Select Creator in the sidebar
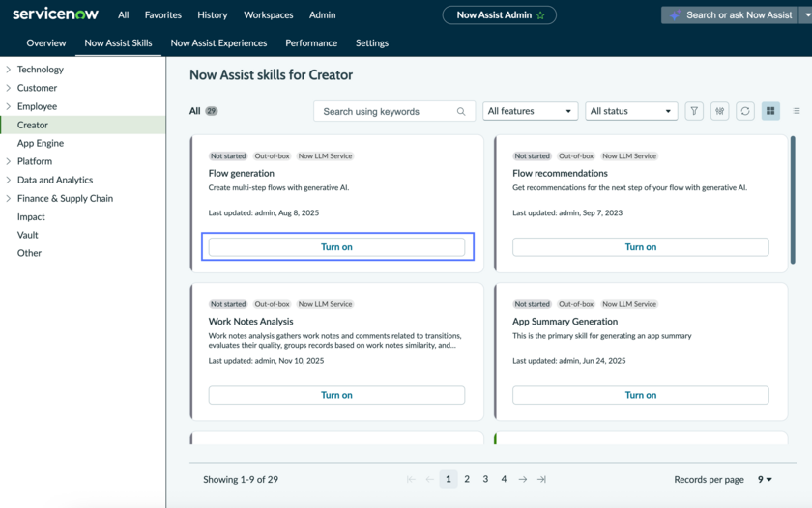 83,125
